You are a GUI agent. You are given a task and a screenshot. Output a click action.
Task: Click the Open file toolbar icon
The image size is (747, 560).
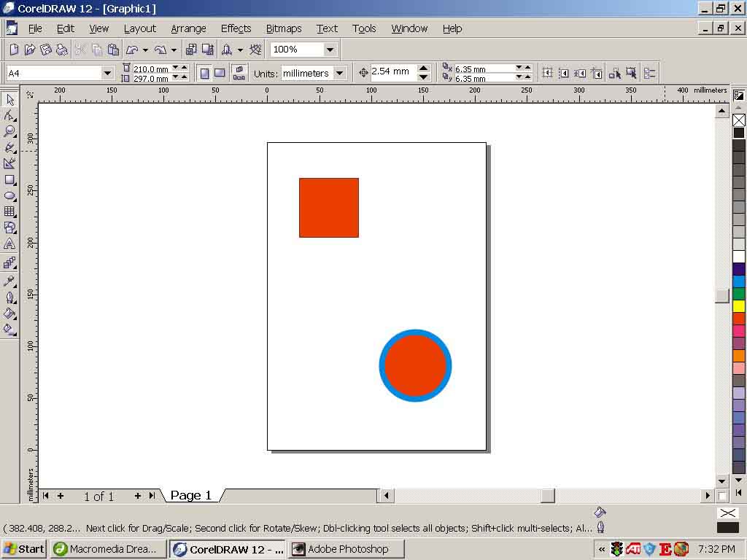[30, 50]
